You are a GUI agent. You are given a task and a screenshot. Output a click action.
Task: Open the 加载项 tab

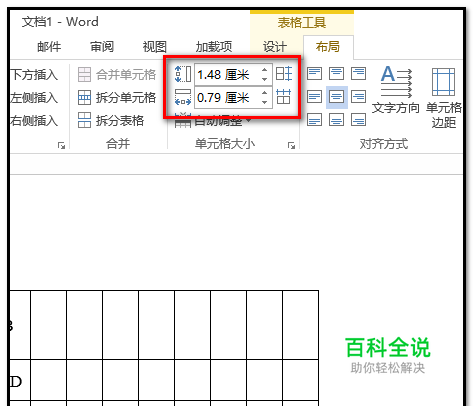pyautogui.click(x=214, y=47)
